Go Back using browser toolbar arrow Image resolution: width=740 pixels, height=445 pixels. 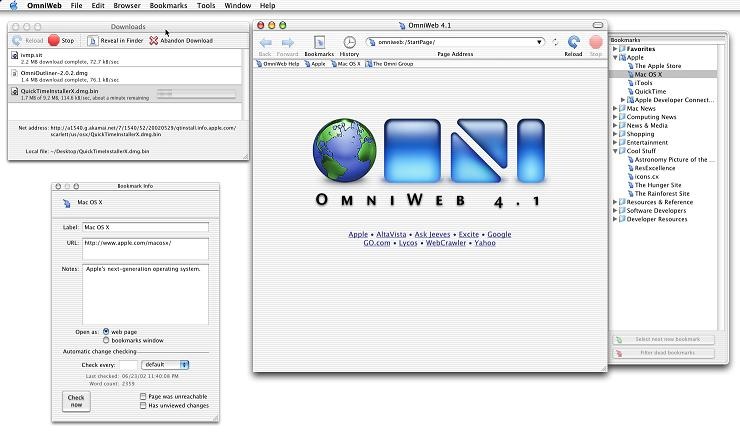[265, 43]
